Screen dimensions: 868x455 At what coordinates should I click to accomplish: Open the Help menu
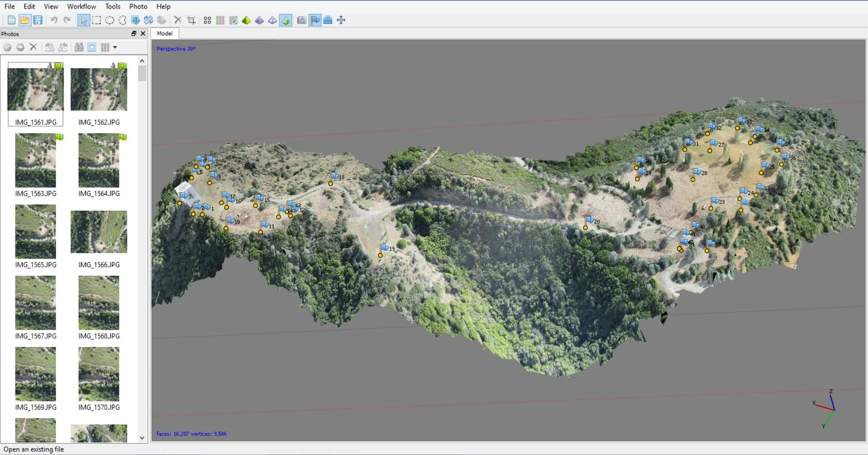tap(163, 6)
